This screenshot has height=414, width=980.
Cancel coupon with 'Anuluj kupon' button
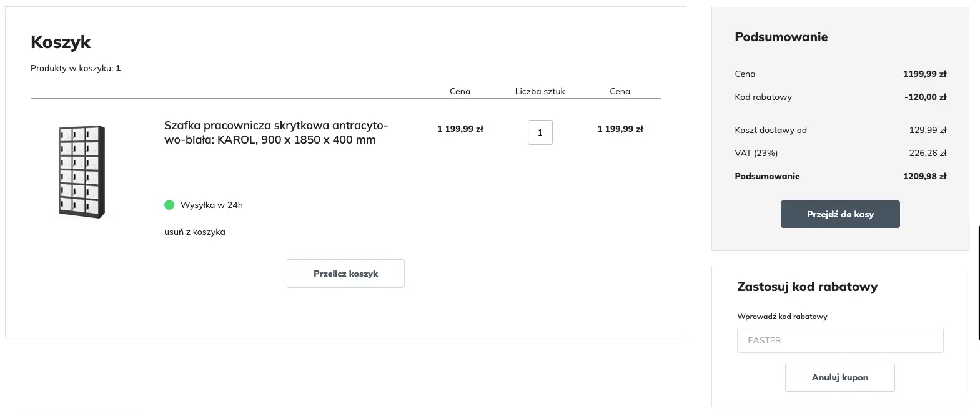coord(839,377)
